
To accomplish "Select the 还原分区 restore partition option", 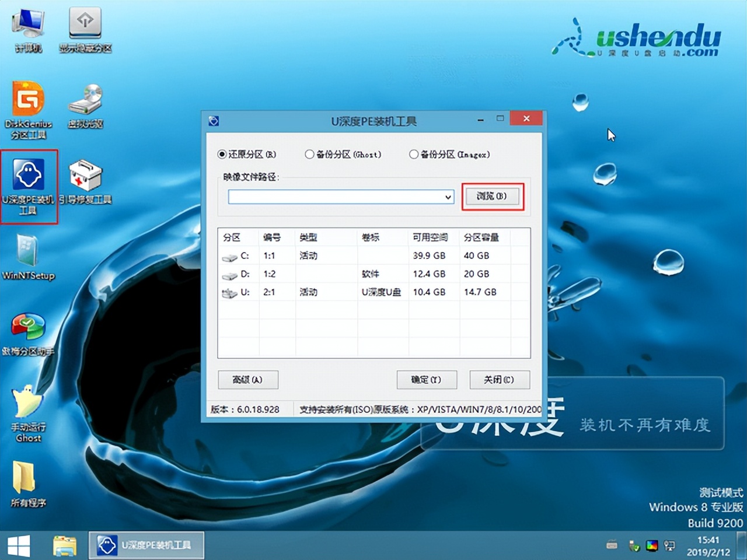I will 222,154.
